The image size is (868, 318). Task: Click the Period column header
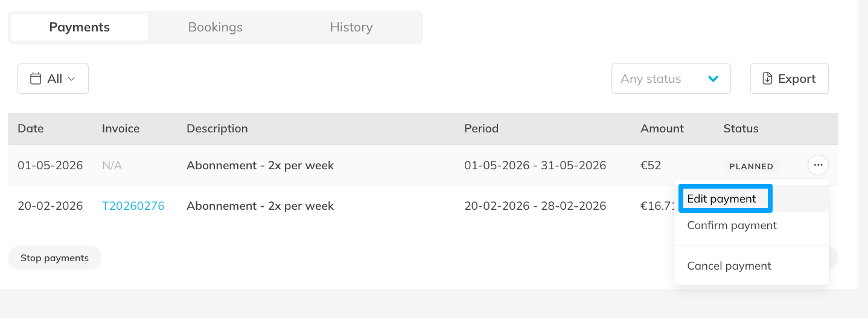481,129
